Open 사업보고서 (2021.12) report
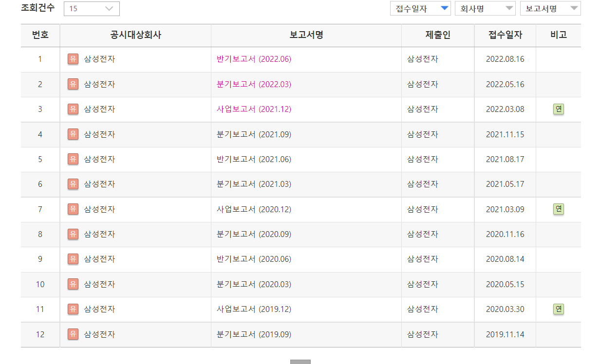 [254, 109]
